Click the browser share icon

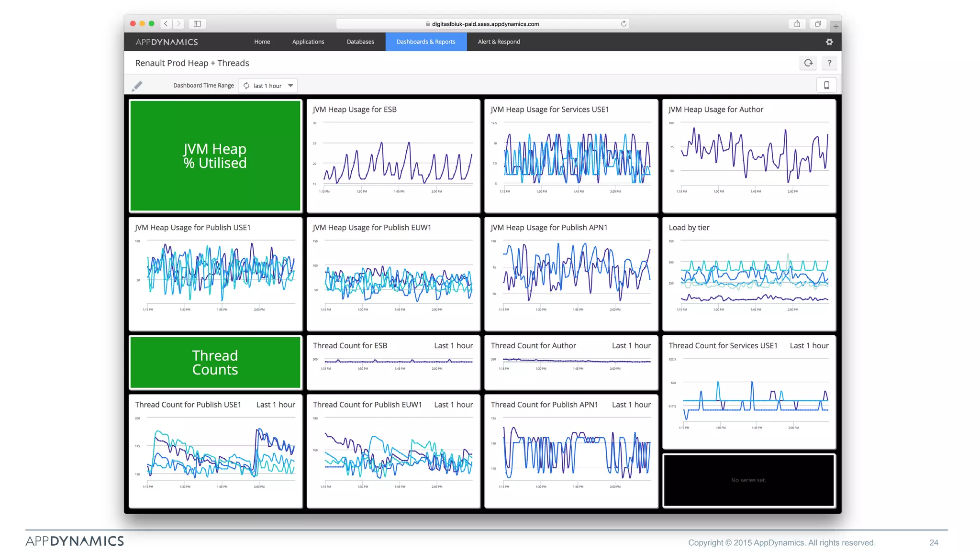797,23
